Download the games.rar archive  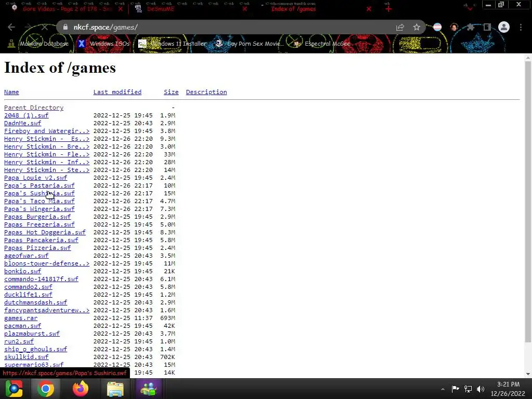(21, 318)
